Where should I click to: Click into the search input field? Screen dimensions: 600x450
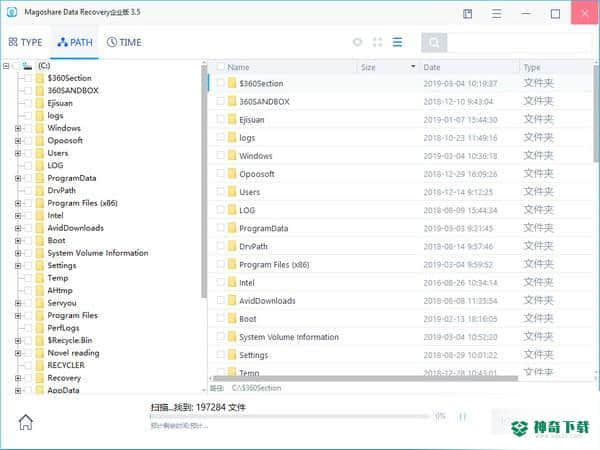click(519, 42)
